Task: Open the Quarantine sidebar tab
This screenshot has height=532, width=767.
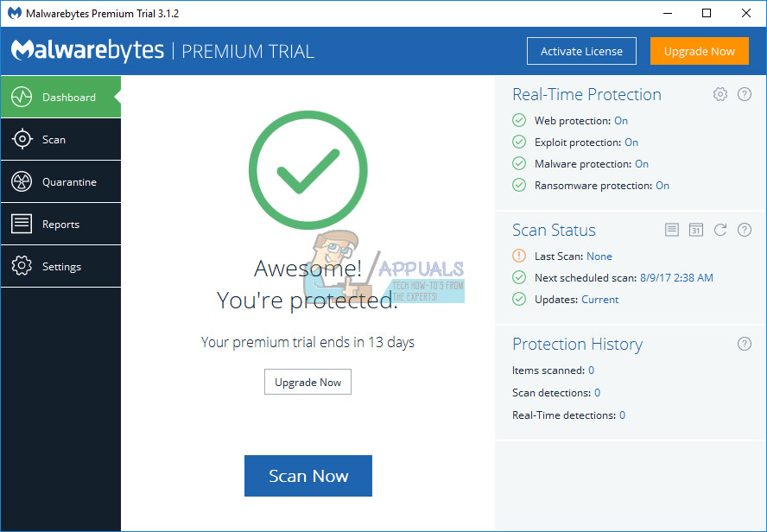Action: 60,182
